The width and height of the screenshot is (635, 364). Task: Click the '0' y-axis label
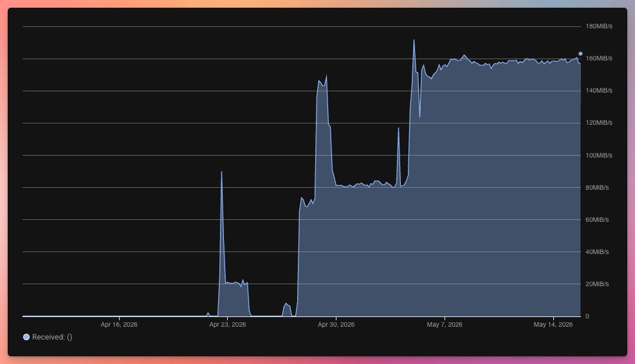587,316
